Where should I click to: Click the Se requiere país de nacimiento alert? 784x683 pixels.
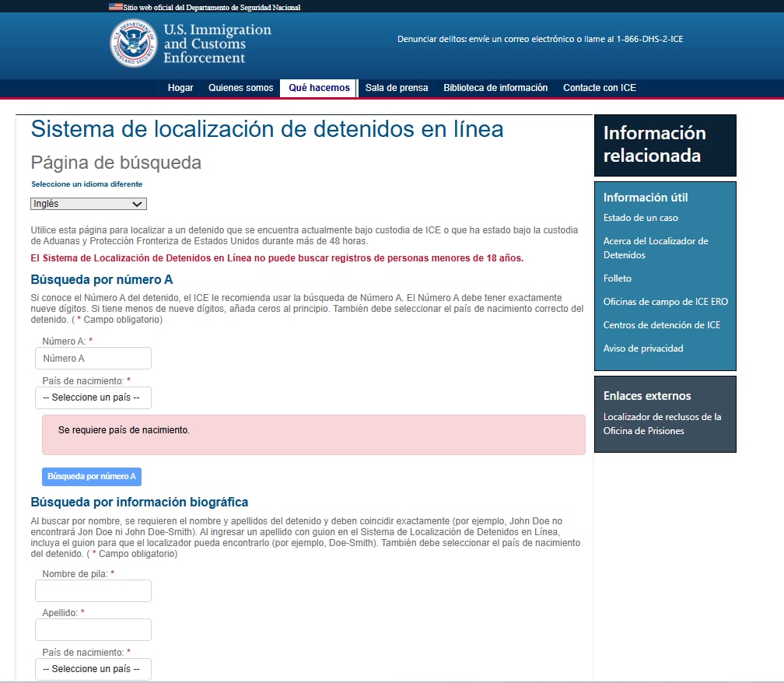(313, 435)
